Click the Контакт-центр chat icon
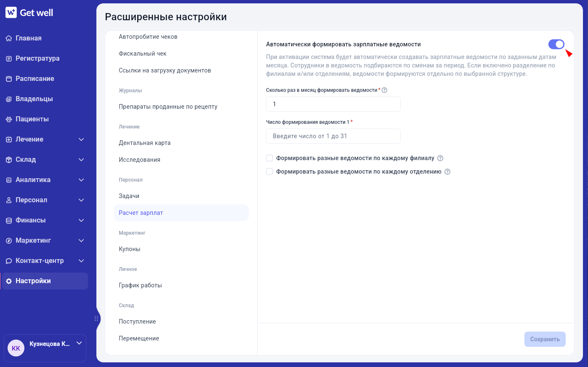The width and height of the screenshot is (588, 367). click(9, 261)
